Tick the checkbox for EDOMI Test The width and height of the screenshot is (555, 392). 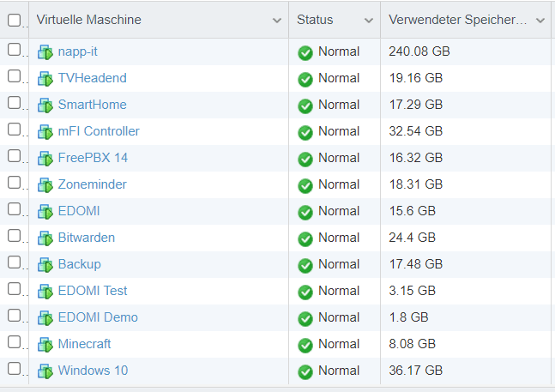14,289
